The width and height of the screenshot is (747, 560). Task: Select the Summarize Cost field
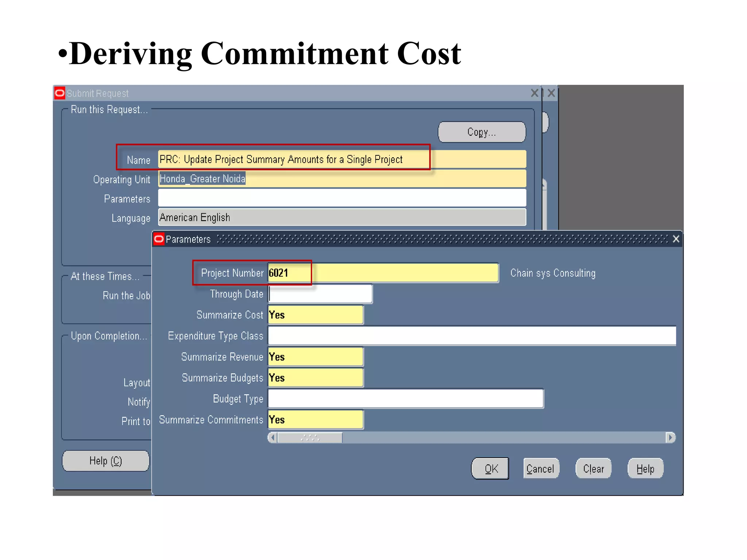pos(316,315)
